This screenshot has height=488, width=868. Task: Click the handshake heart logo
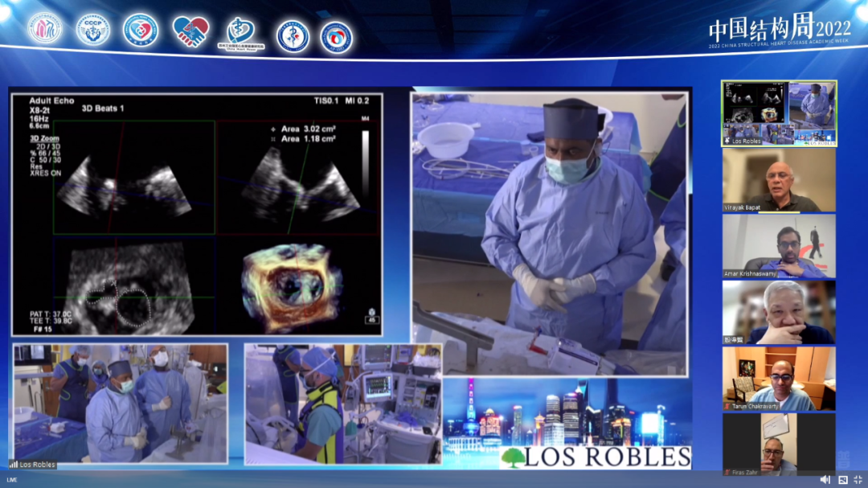190,32
